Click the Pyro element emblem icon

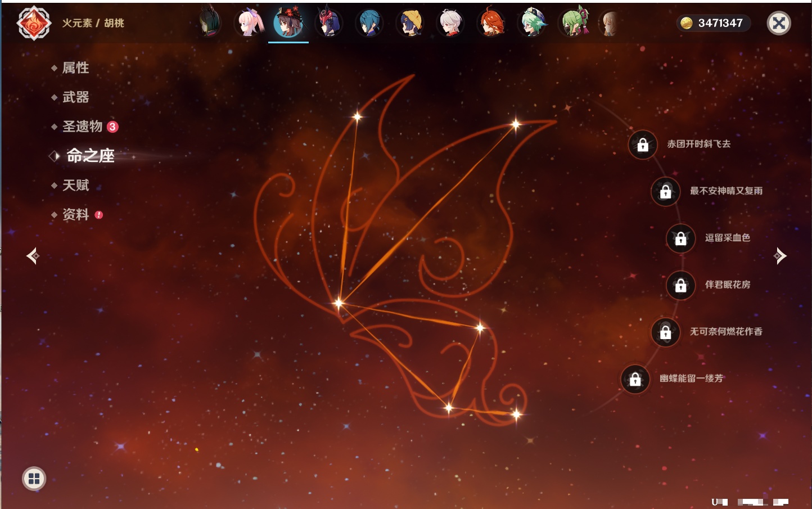(34, 23)
